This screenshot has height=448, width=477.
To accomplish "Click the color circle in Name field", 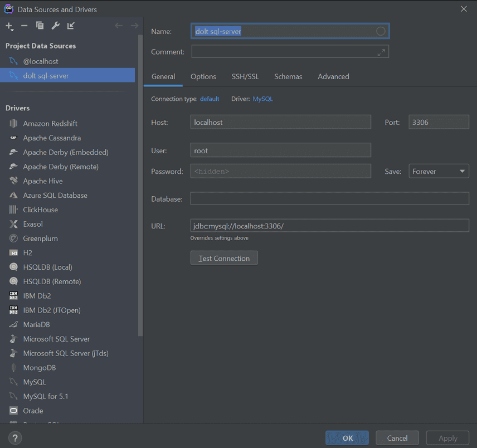I will (x=381, y=31).
